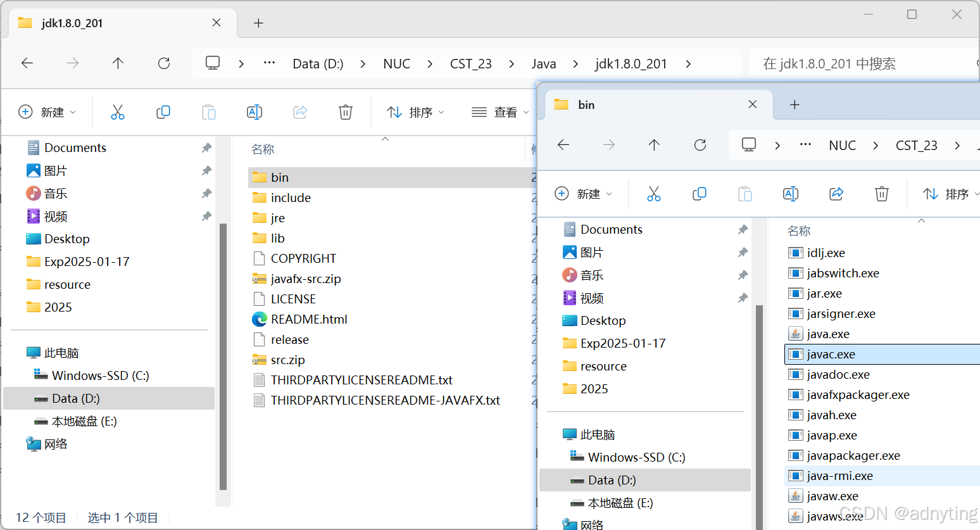Viewport: 980px width, 530px height.
Task: Open 排序 dropdown in jdk1.8.0_201 window
Action: (416, 112)
